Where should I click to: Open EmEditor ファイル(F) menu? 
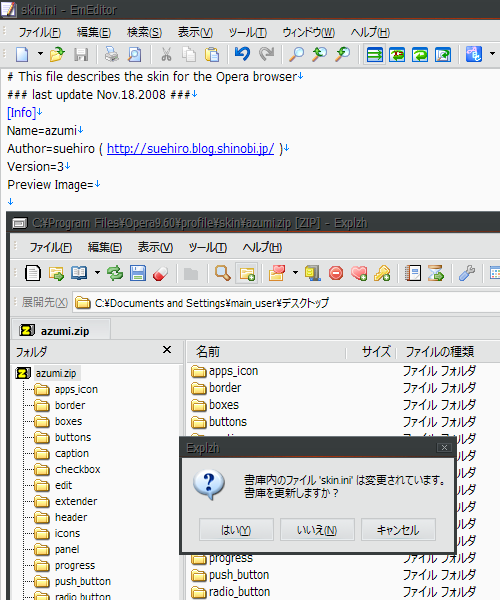click(40, 33)
